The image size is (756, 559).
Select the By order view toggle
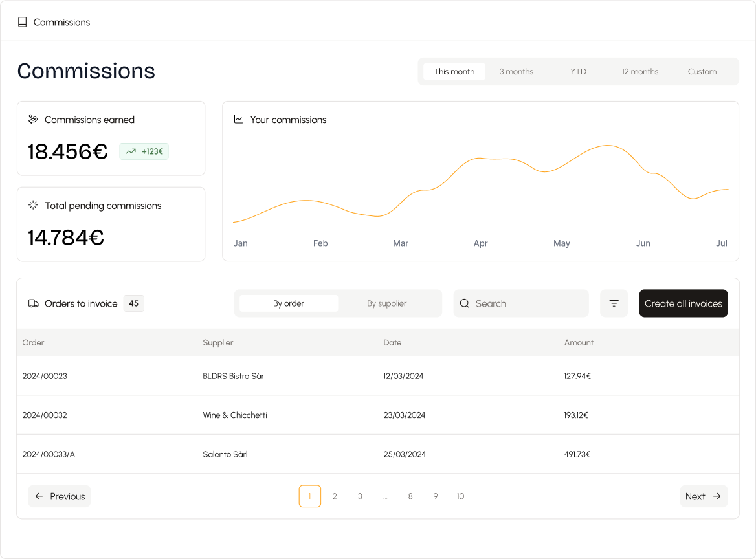pos(289,303)
